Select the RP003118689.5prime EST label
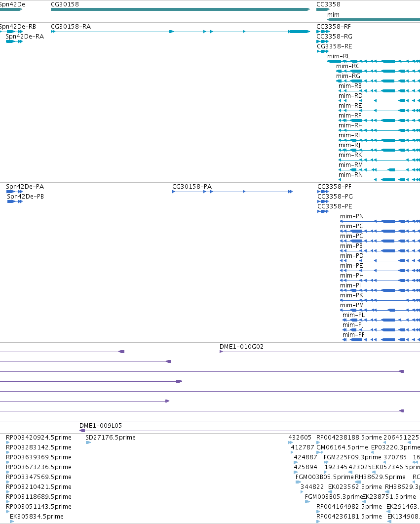This screenshot has width=420, height=524. point(38,497)
